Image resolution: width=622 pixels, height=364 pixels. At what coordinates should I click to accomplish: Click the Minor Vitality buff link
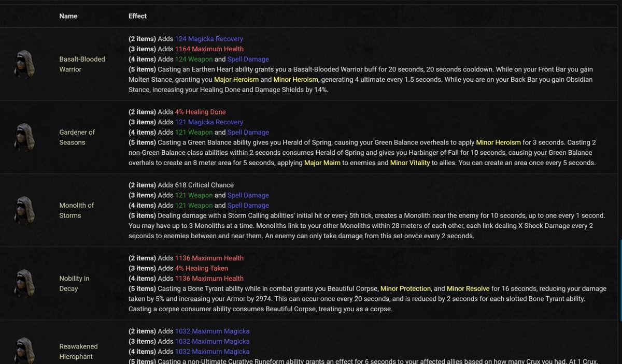pyautogui.click(x=410, y=163)
